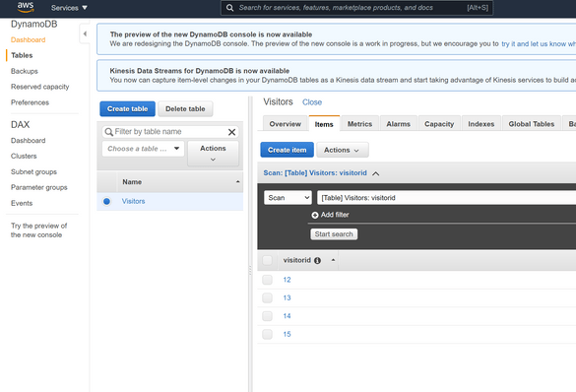Image resolution: width=576 pixels, height=392 pixels.
Task: Collapse the sidebar with the left arrow
Action: (85, 33)
